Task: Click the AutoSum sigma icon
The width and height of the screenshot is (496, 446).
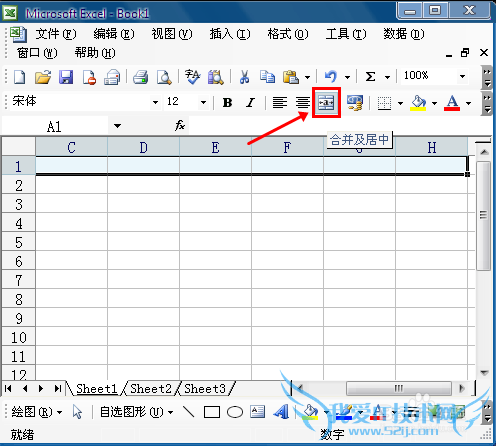Action: coord(370,77)
